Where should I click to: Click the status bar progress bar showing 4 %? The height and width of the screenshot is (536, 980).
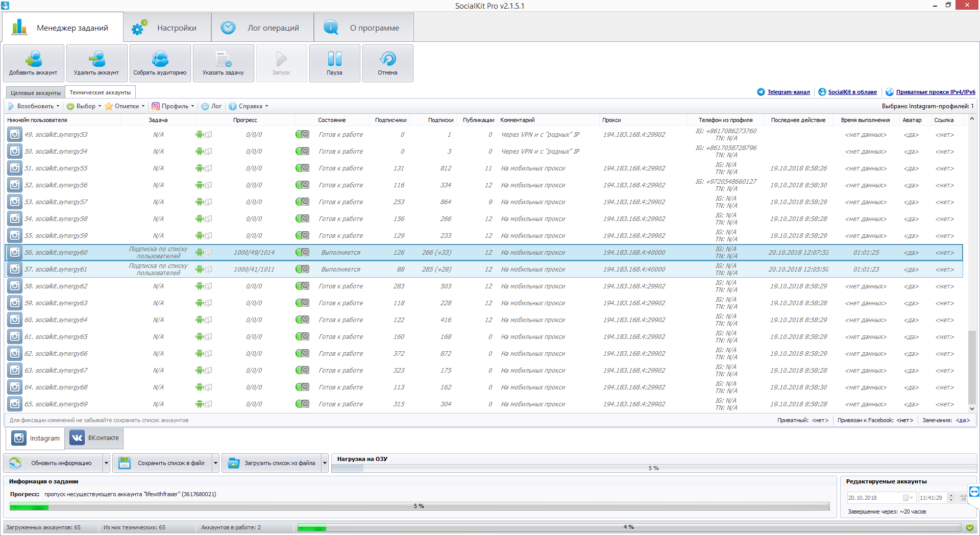pos(629,527)
